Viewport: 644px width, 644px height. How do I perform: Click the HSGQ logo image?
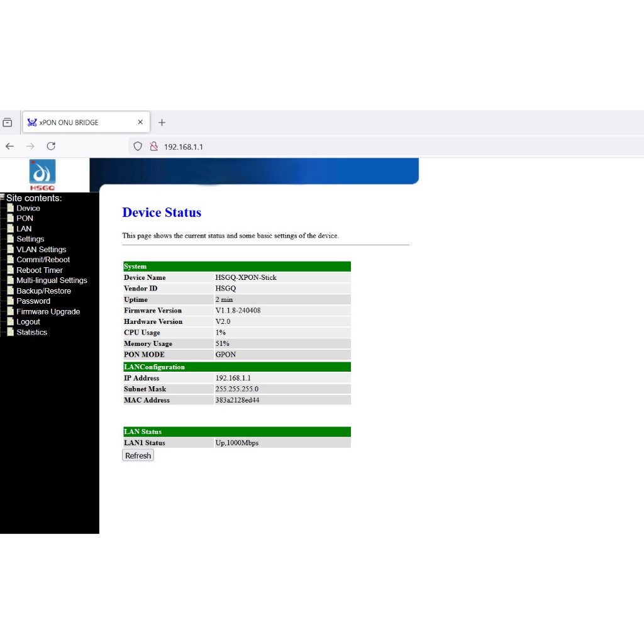click(x=42, y=175)
